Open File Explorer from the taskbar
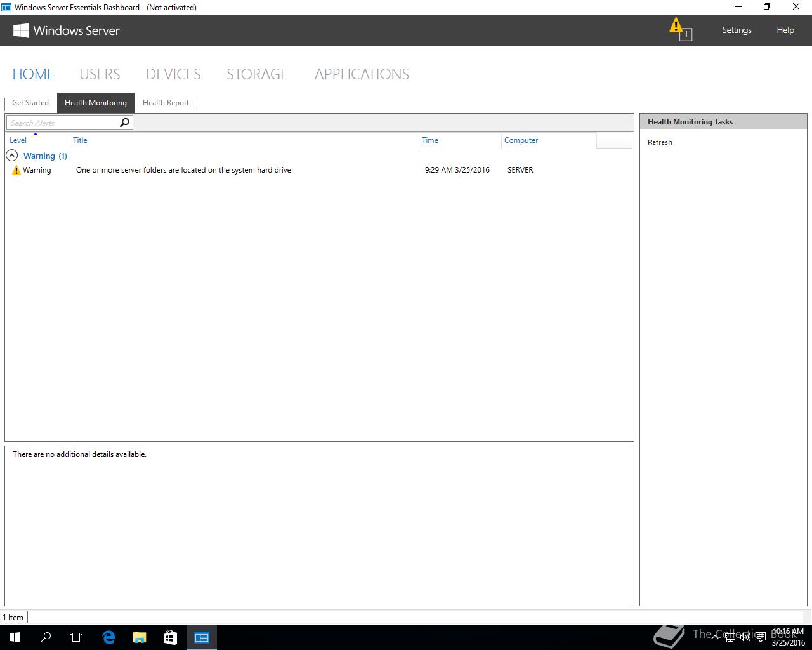 (x=140, y=637)
